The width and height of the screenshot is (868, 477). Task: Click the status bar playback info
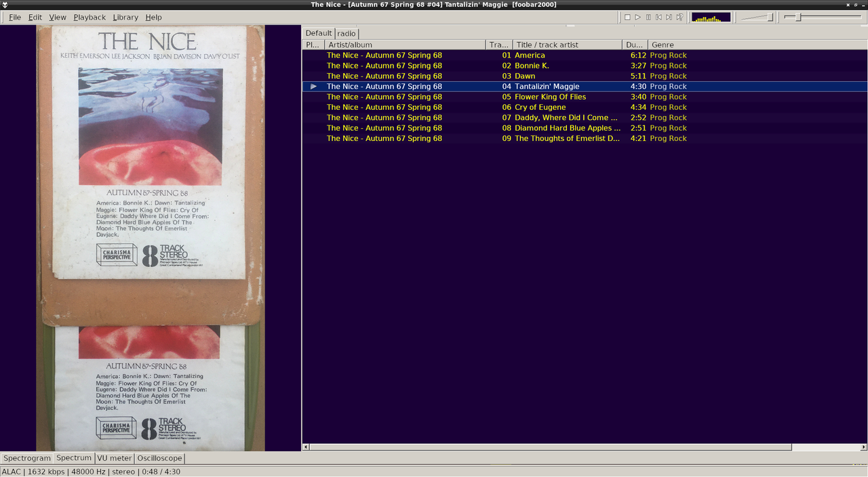pos(91,472)
